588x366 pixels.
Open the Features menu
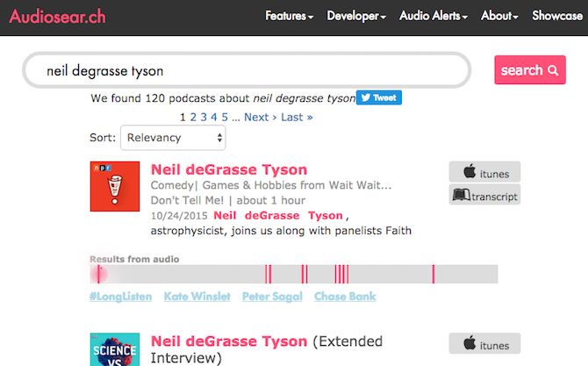pyautogui.click(x=289, y=16)
